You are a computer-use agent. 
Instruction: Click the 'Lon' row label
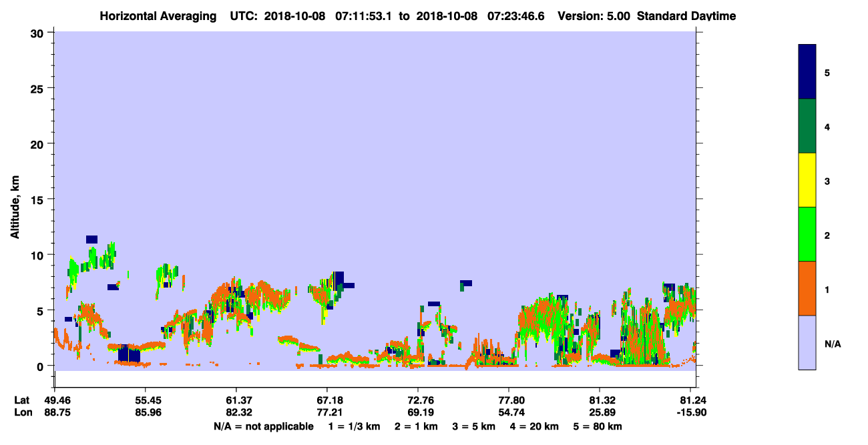(x=22, y=413)
